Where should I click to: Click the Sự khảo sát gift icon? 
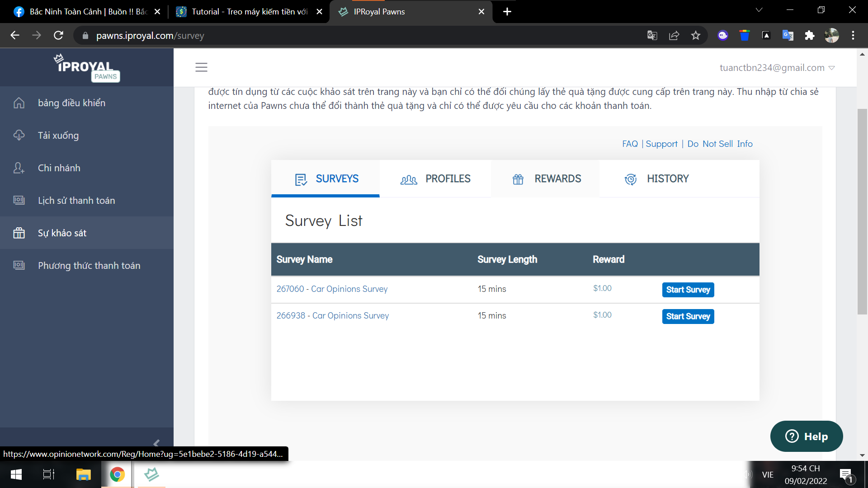click(x=19, y=233)
